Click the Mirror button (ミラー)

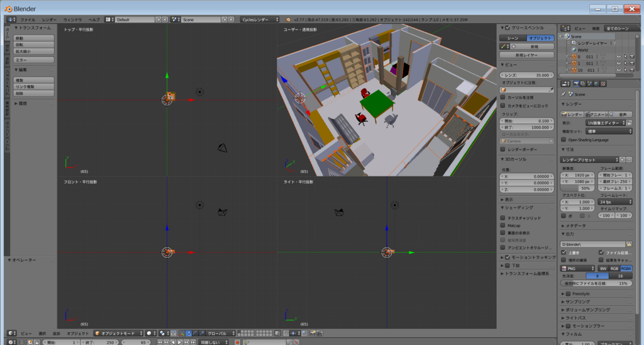click(34, 60)
